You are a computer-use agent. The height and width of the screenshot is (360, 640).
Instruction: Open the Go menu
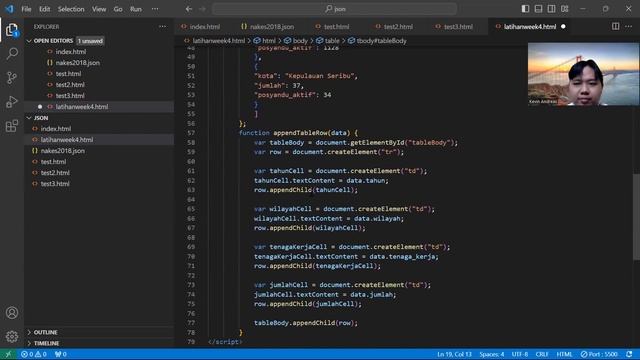(118, 9)
